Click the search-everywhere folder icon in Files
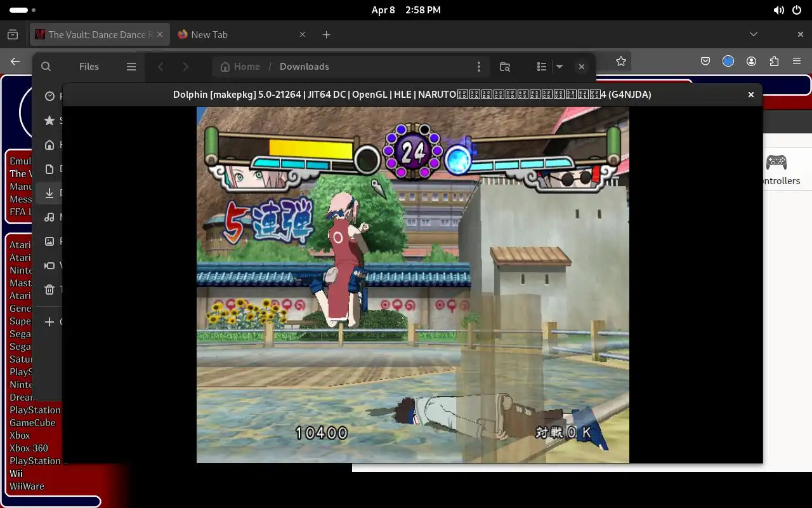This screenshot has width=812, height=508. (505, 66)
